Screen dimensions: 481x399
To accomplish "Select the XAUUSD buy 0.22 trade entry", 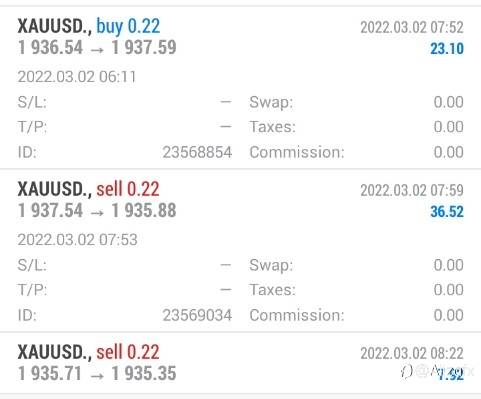I will tap(240, 87).
